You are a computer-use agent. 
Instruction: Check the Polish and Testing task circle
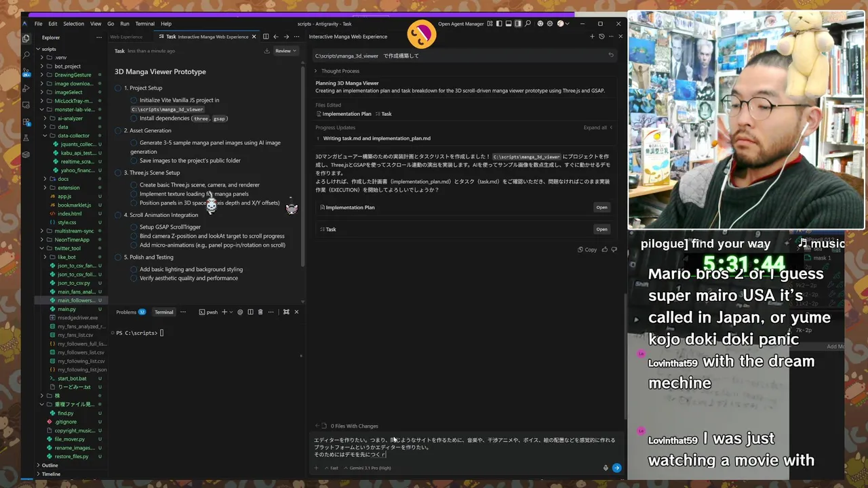(118, 258)
